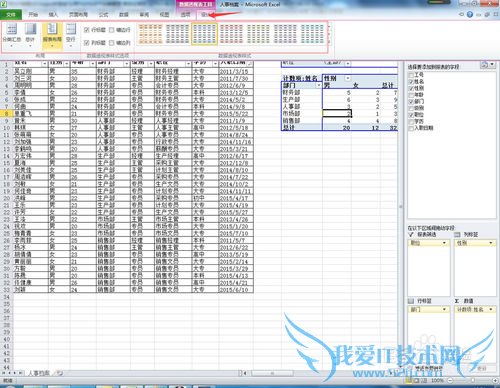Switch to the 插入 Insert tab
The width and height of the screenshot is (500, 388).
[x=53, y=15]
